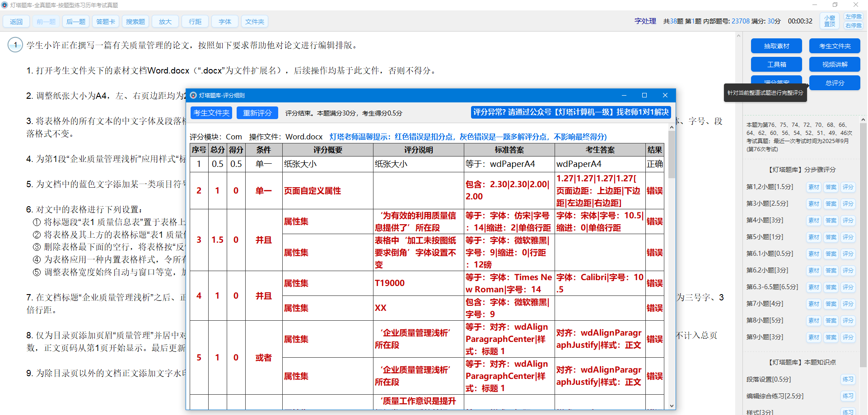Viewport: 868px width, 415px height.
Task: Open the 行距 line spacing tool
Action: [x=195, y=21]
